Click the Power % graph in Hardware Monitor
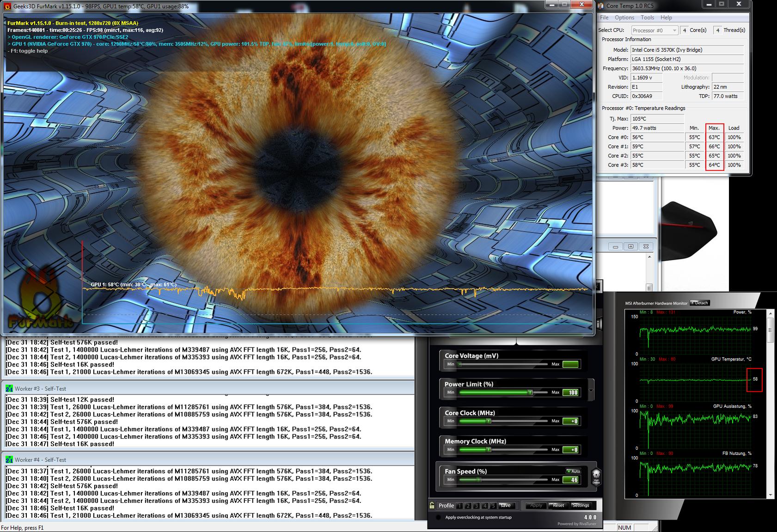Image resolution: width=777 pixels, height=532 pixels. [695, 336]
